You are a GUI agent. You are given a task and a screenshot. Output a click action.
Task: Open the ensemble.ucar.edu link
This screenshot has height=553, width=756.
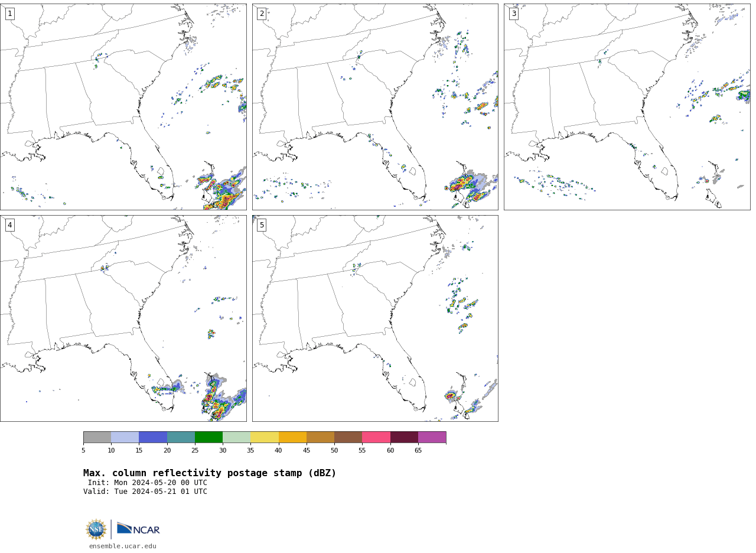tap(123, 547)
